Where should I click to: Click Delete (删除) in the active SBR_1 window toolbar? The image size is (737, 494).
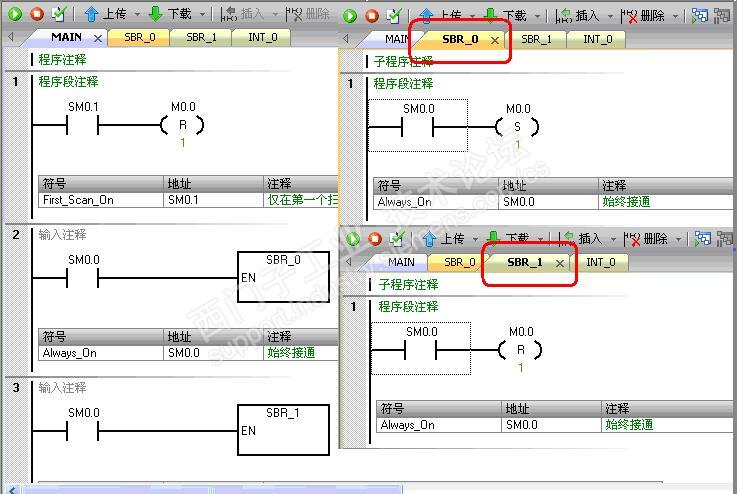pyautogui.click(x=646, y=239)
